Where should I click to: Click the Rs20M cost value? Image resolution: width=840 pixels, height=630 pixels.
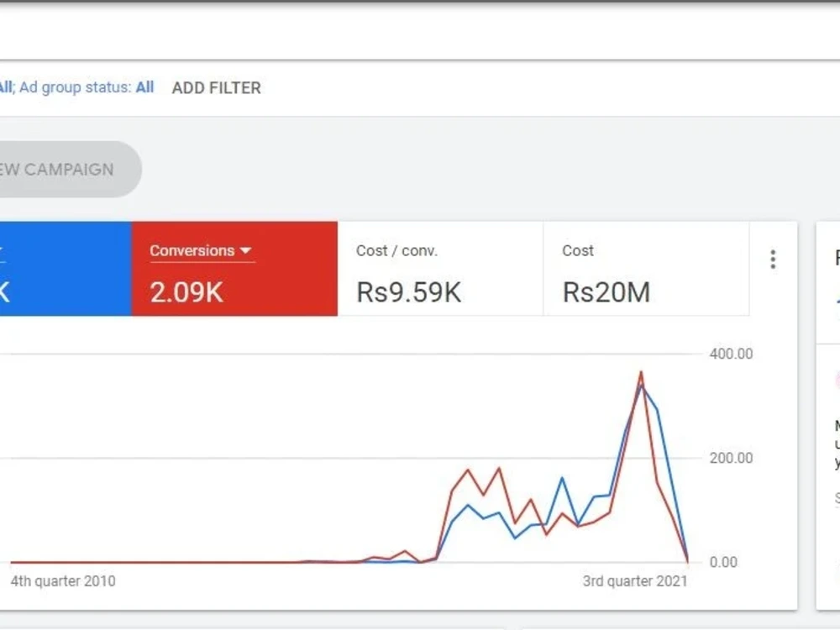coord(606,292)
